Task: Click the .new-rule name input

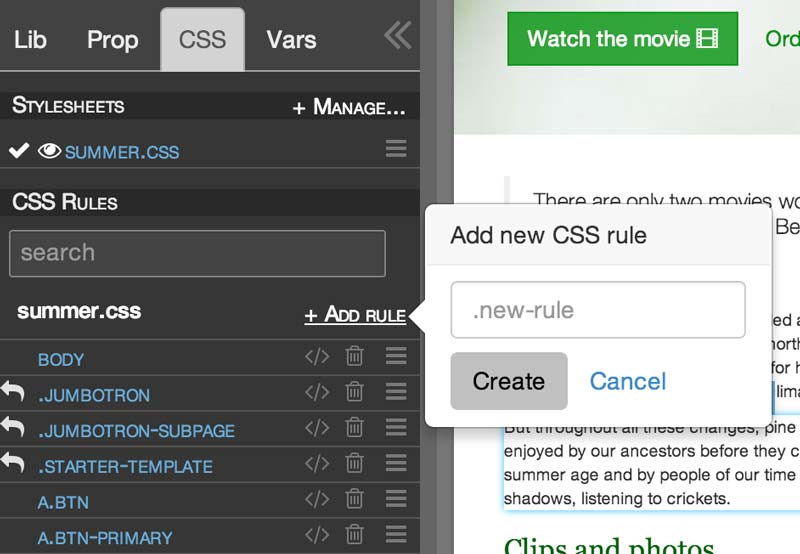Action: (x=598, y=310)
